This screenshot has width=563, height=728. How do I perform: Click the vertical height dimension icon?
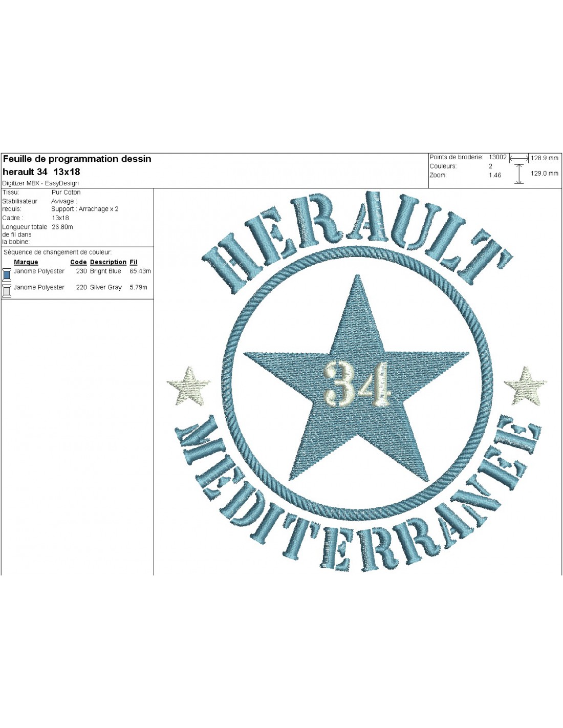pos(519,174)
